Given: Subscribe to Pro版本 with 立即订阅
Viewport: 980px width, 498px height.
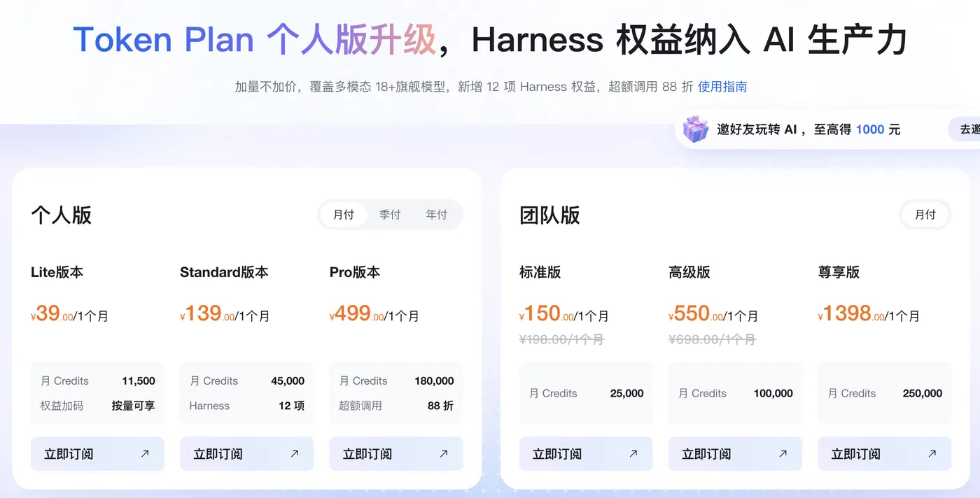Looking at the screenshot, I should (x=396, y=454).
